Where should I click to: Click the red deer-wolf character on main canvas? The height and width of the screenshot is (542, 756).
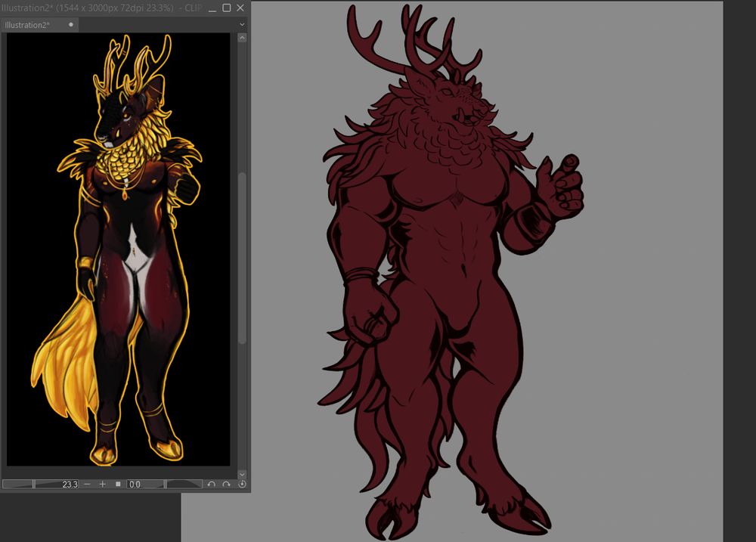pos(451,272)
